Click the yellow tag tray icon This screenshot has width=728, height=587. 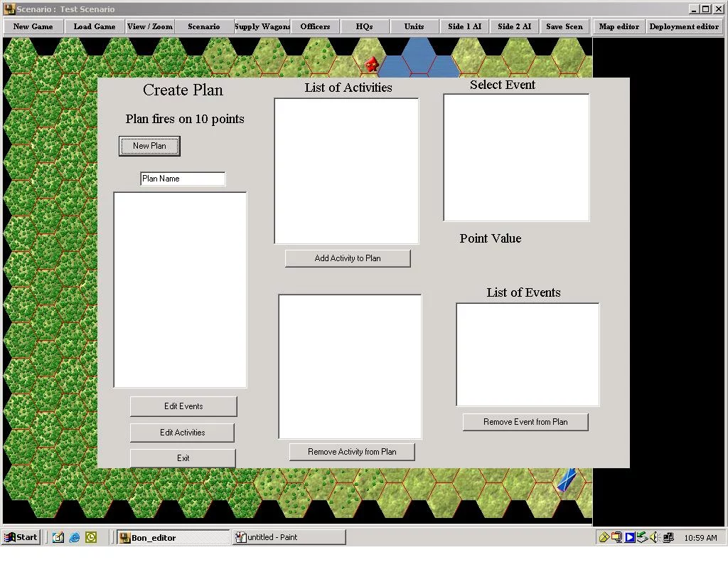[604, 537]
